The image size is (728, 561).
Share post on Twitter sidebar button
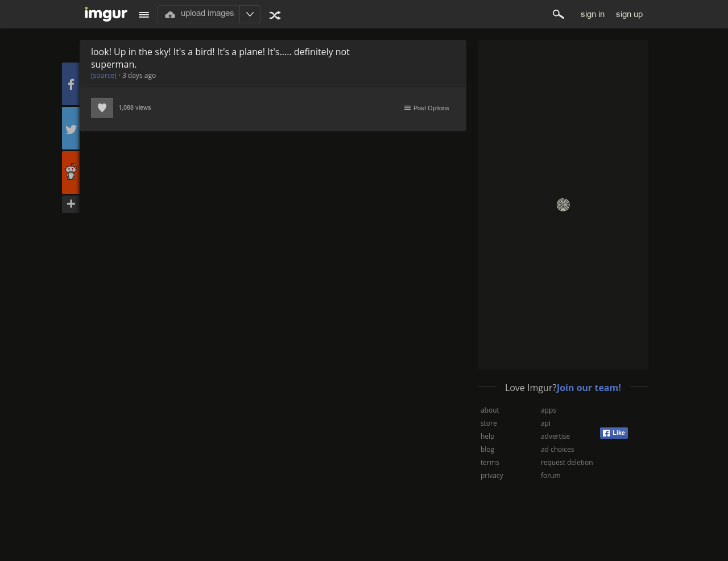[71, 128]
